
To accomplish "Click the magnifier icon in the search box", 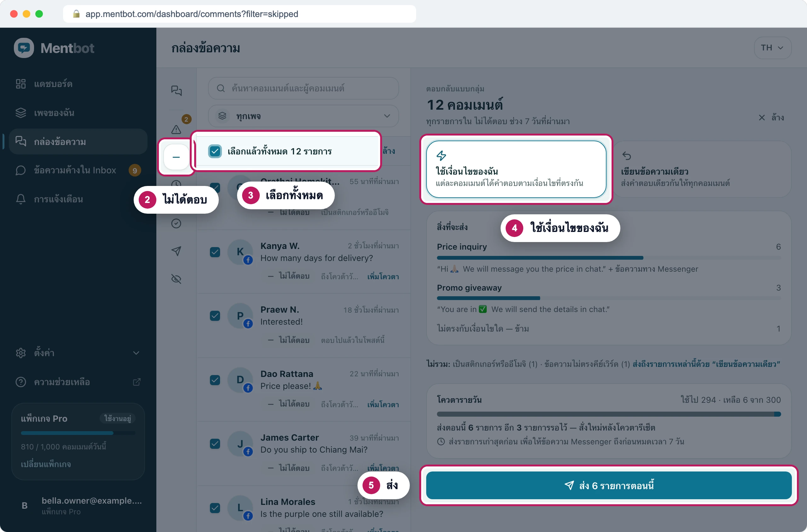I will pyautogui.click(x=221, y=88).
